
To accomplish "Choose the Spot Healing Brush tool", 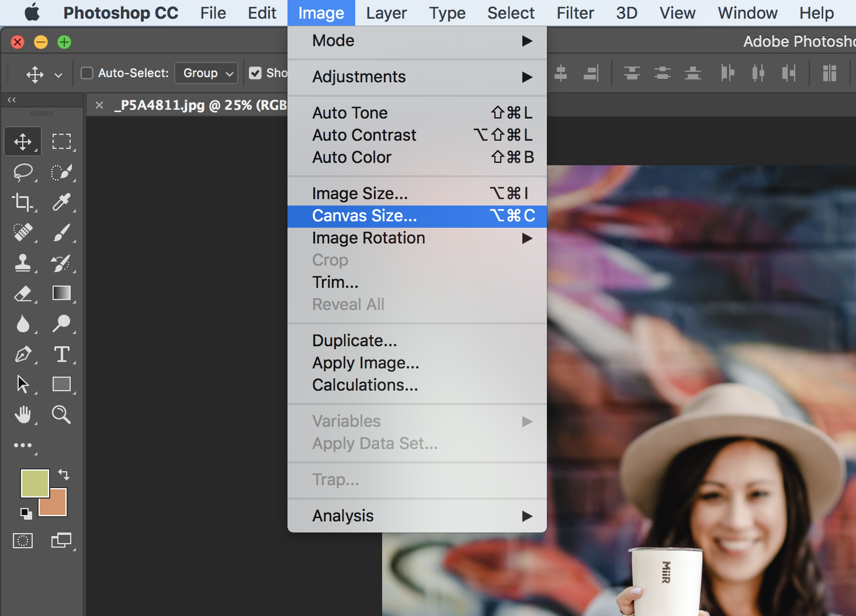I will pyautogui.click(x=23, y=232).
